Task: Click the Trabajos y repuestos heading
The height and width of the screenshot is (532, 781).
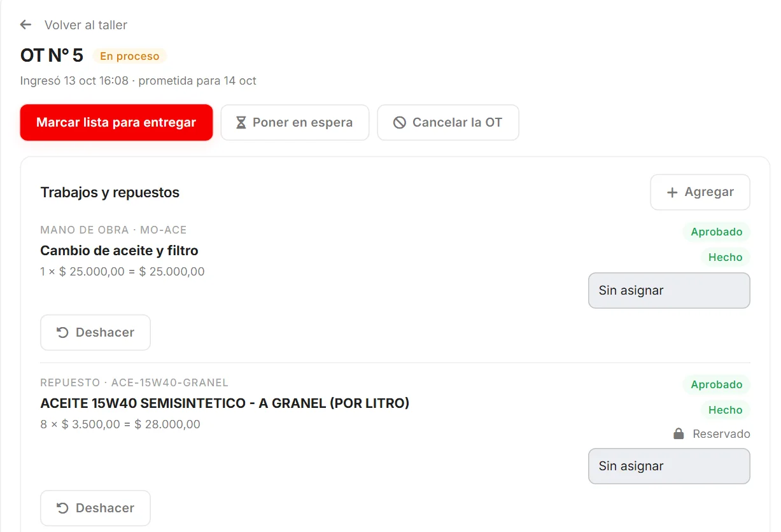Action: 110,192
